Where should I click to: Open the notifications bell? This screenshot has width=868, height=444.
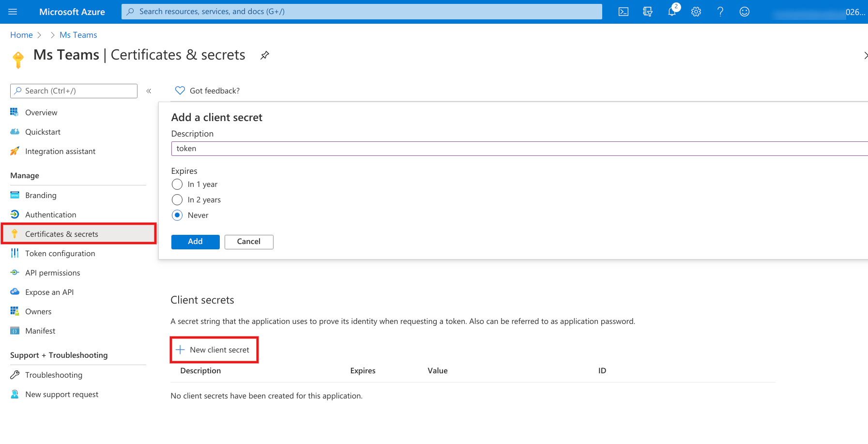pyautogui.click(x=672, y=12)
